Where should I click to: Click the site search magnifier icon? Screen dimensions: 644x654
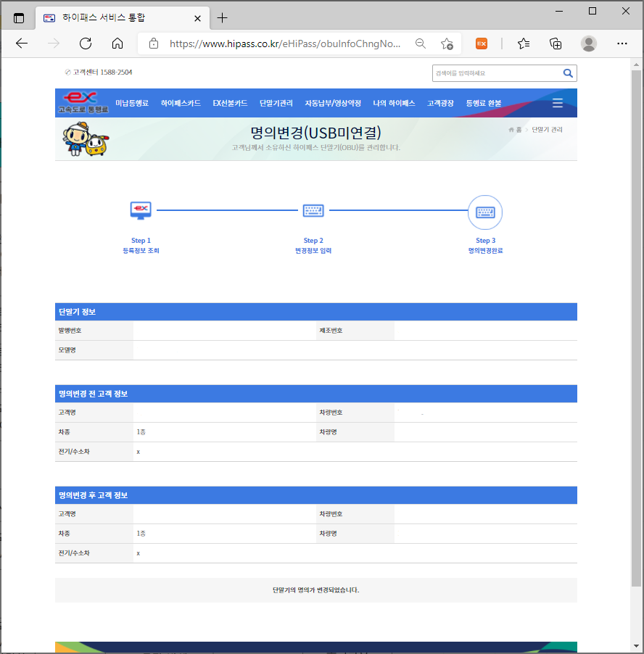[x=568, y=73]
